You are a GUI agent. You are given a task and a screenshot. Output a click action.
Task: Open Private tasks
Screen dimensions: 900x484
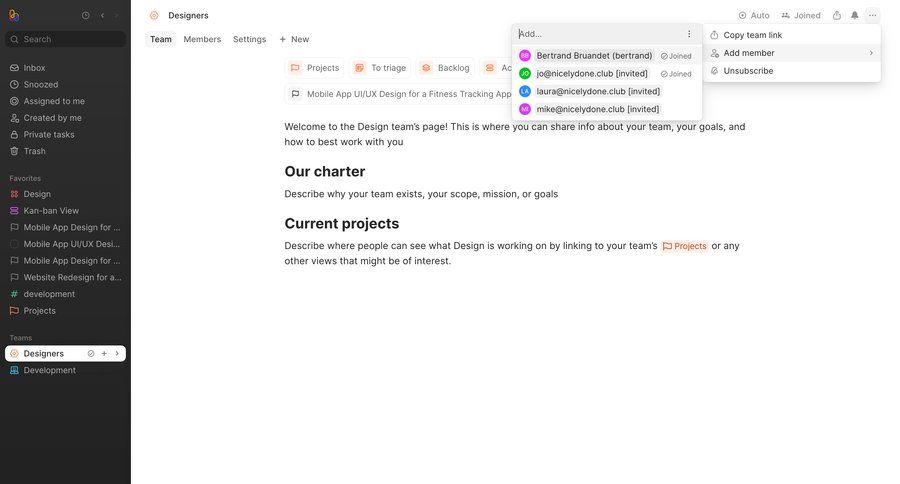(x=65, y=134)
